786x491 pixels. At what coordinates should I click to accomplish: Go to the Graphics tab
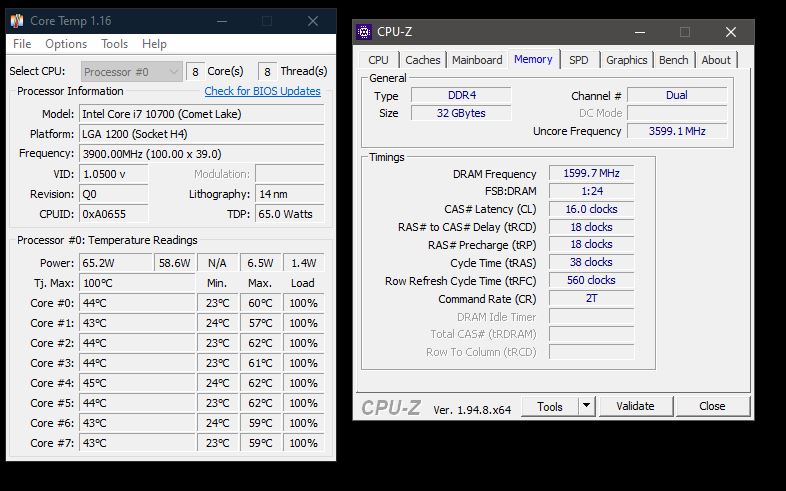(627, 60)
